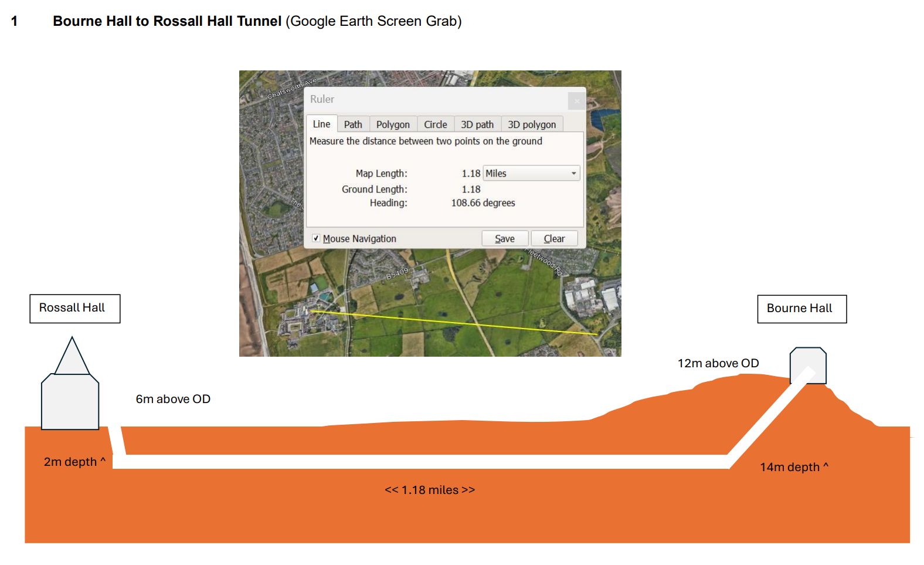Select the Bourne Hall label box

(801, 309)
